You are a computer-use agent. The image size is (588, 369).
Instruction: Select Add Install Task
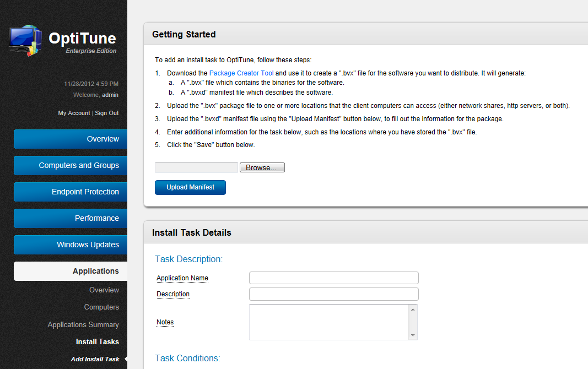coord(95,359)
